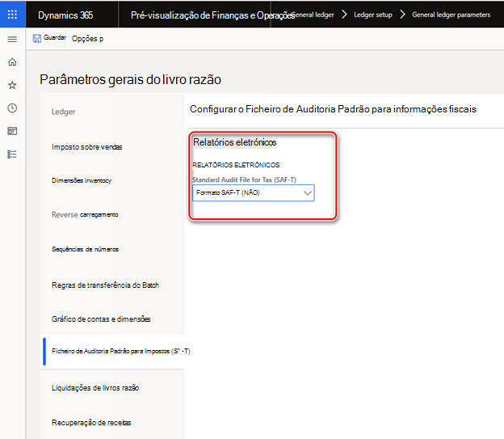Select Imposto sobre vendas tab
The width and height of the screenshot is (504, 439).
tap(86, 147)
